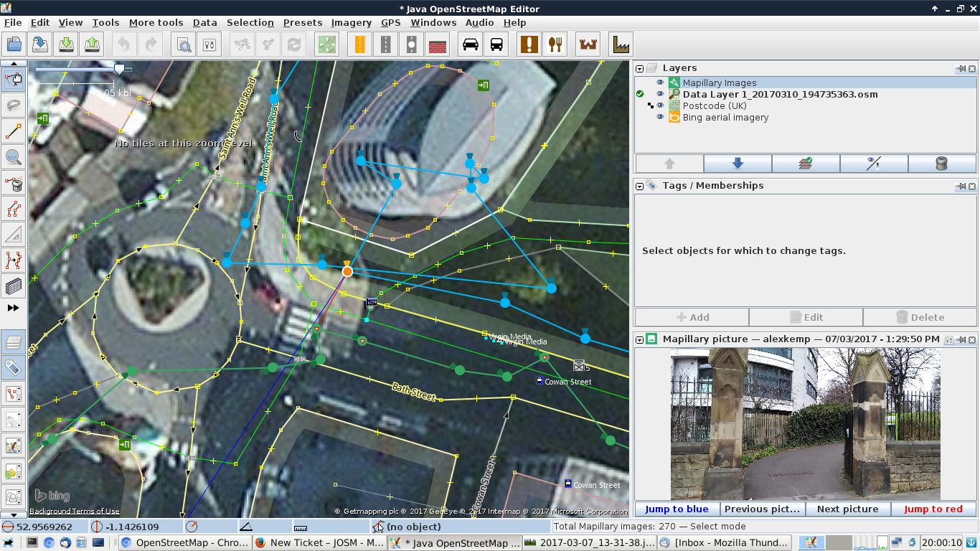Image resolution: width=980 pixels, height=551 pixels.
Task: Toggle visibility of Bing aerial imagery layer
Action: point(660,118)
